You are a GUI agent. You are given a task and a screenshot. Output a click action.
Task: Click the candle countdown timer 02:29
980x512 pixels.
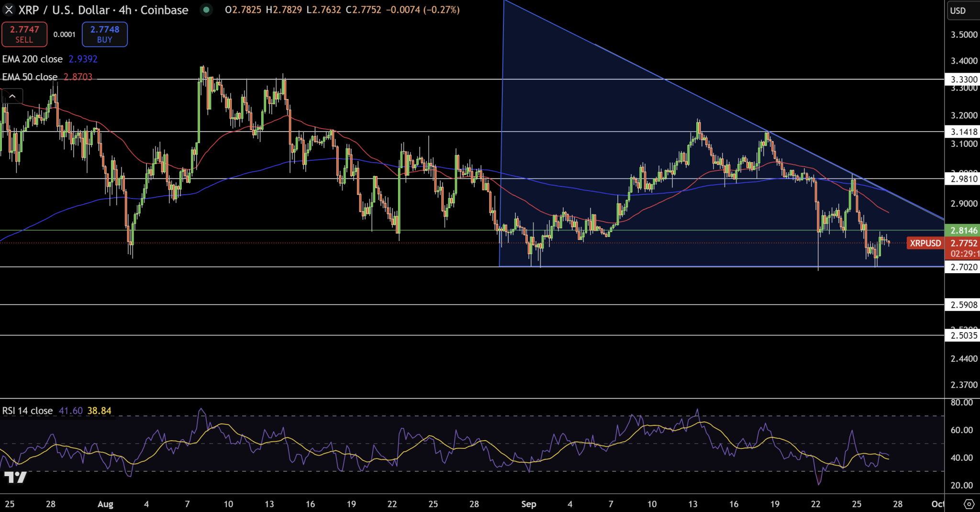[964, 254]
